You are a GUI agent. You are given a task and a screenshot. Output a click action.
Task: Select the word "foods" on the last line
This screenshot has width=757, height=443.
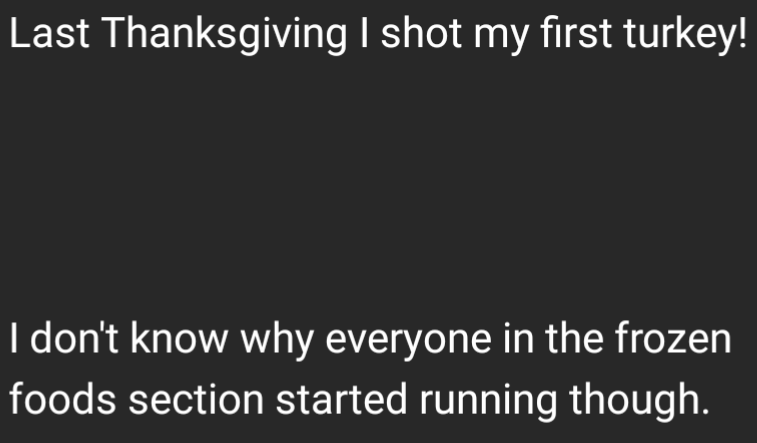(x=63, y=399)
